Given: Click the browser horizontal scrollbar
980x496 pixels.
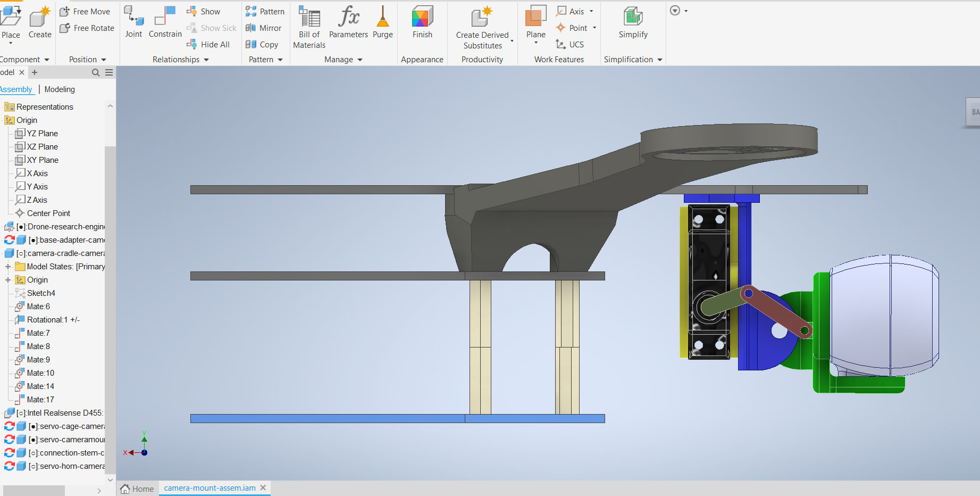Looking at the screenshot, I should click(x=33, y=490).
